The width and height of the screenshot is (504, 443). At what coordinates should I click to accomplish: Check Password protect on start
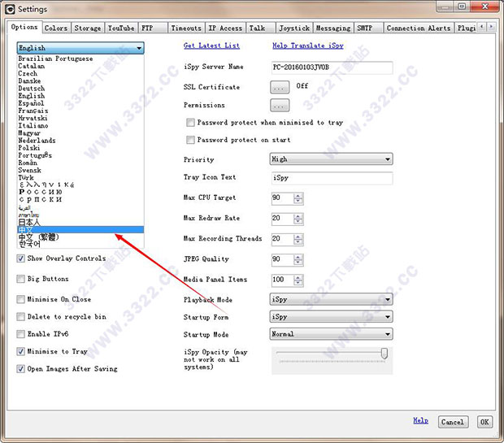190,140
